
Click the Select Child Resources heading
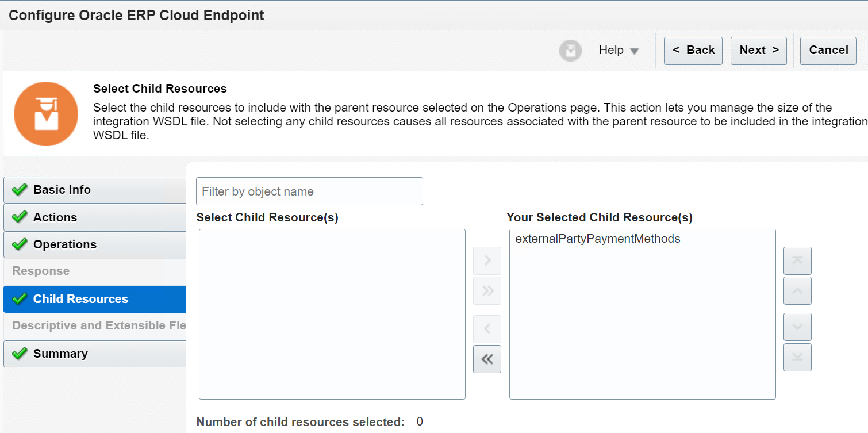[160, 89]
